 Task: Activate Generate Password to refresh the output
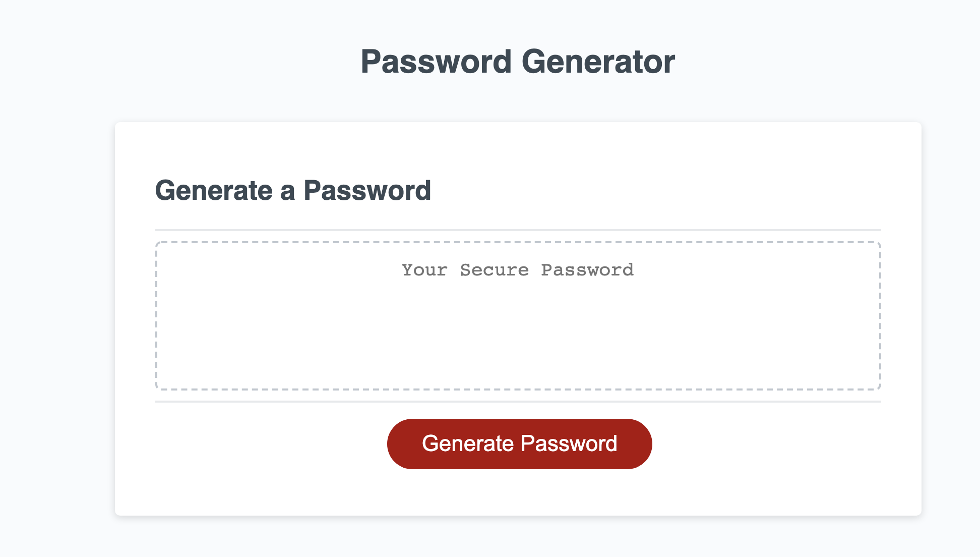519,443
